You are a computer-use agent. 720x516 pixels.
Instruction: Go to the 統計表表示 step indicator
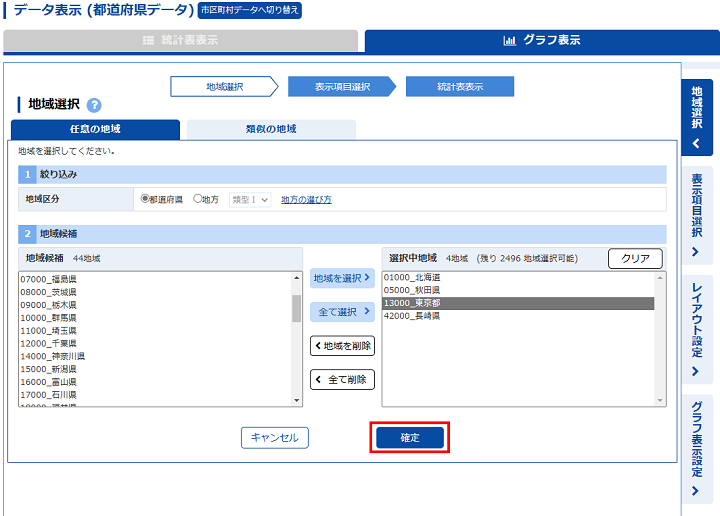(x=460, y=86)
